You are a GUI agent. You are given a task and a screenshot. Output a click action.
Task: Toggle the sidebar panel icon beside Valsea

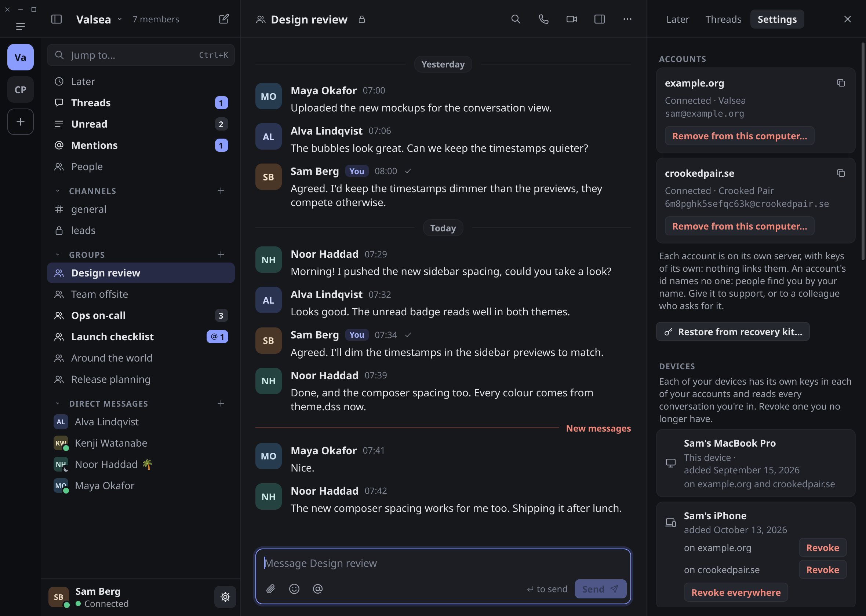click(57, 19)
